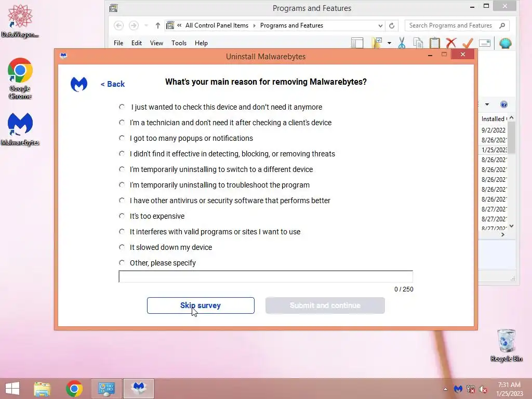Click scroll down arrow in programs list

click(x=512, y=226)
